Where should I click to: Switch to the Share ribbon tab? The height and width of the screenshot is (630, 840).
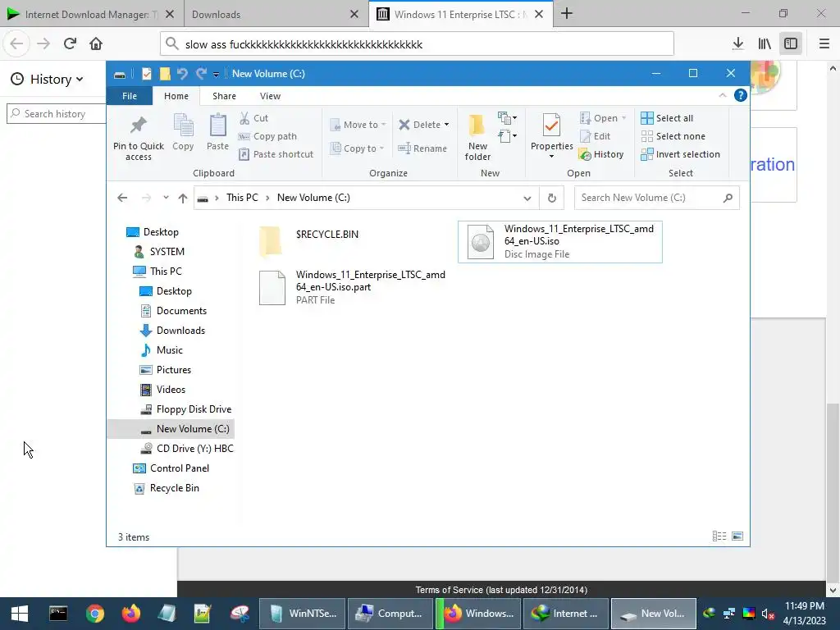(224, 96)
